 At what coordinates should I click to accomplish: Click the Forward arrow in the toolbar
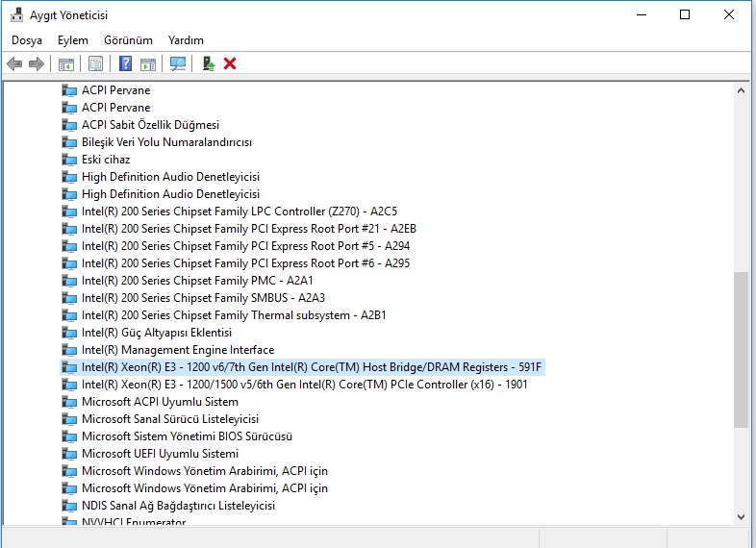click(37, 63)
